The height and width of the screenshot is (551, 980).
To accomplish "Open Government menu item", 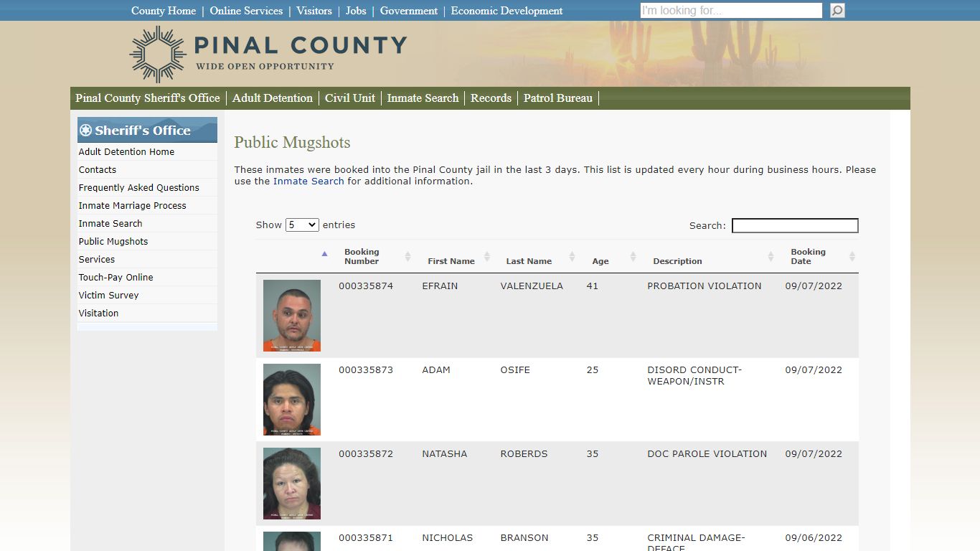I will point(409,11).
